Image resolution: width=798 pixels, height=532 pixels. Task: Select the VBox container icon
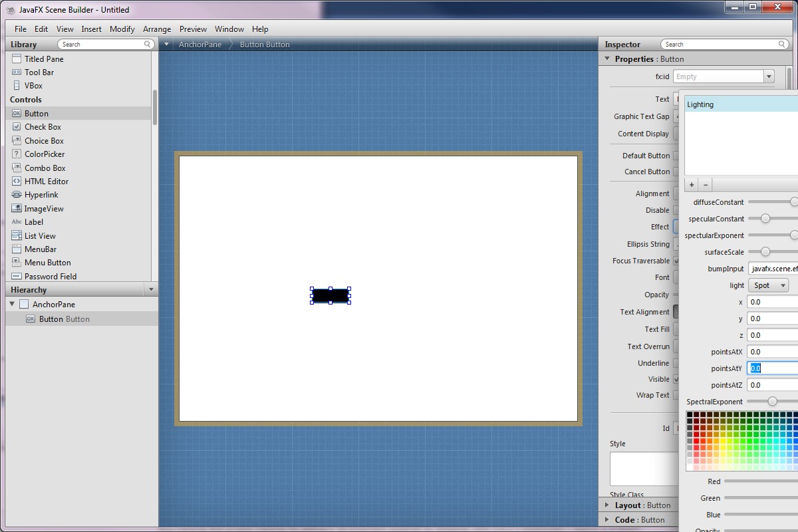coord(17,86)
